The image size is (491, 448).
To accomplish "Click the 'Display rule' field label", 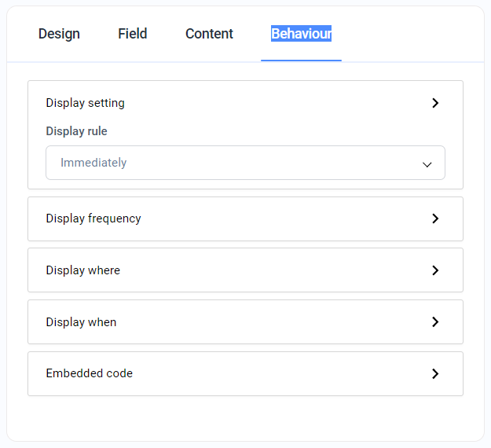I will pyautogui.click(x=76, y=131).
